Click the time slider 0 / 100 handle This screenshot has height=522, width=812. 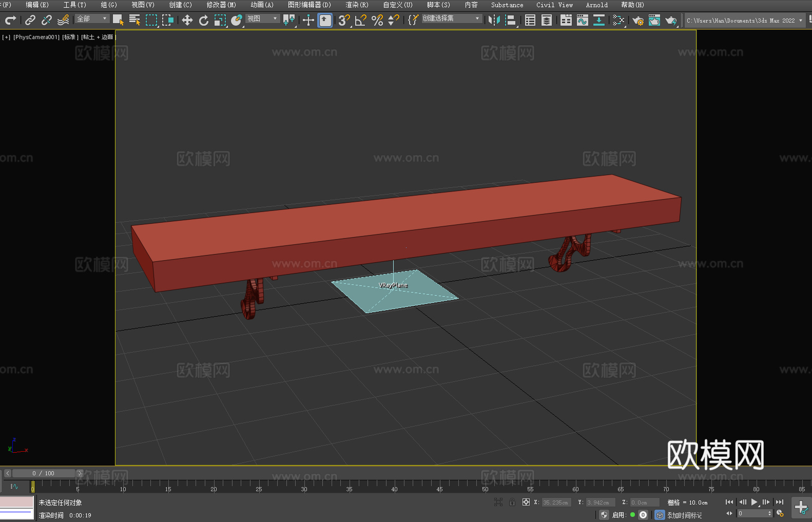tap(44, 473)
